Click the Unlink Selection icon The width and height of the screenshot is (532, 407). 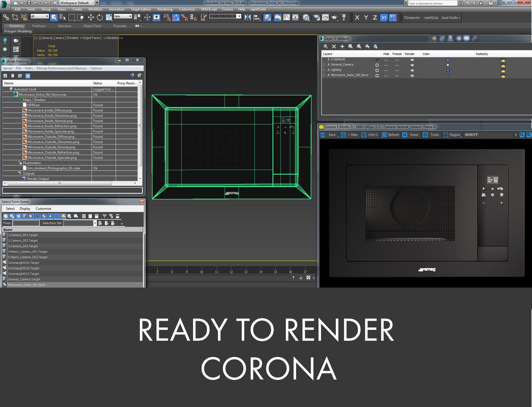(15, 17)
